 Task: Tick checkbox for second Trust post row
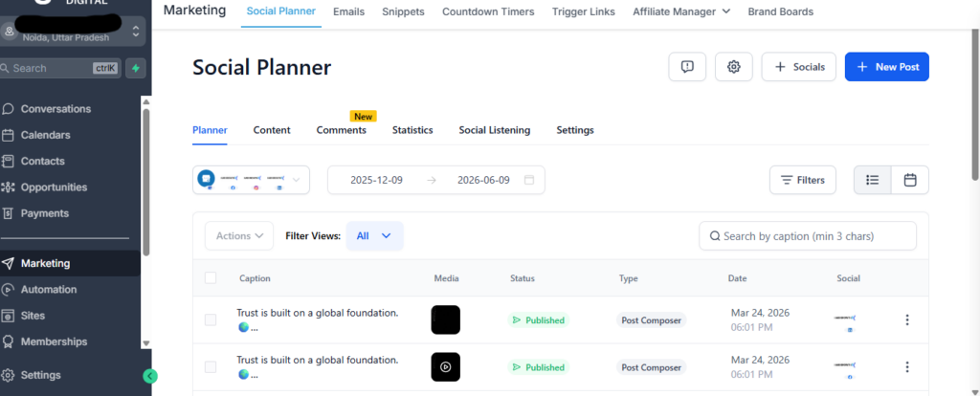click(211, 367)
